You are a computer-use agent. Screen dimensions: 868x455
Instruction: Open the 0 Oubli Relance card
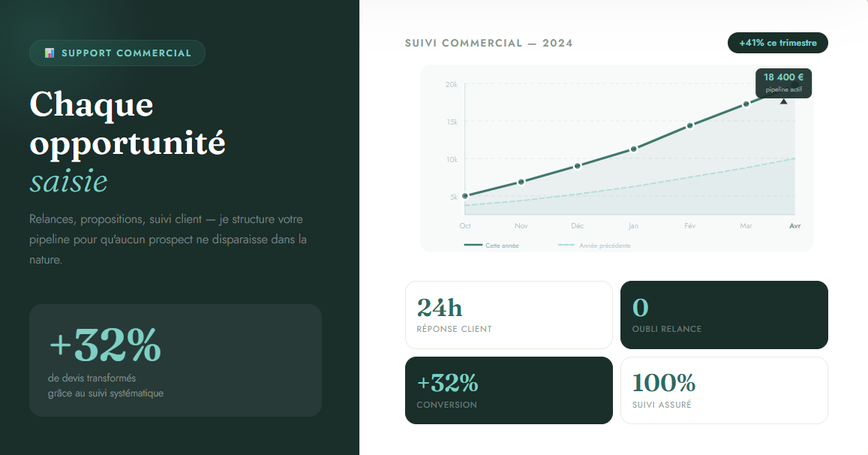coord(724,315)
